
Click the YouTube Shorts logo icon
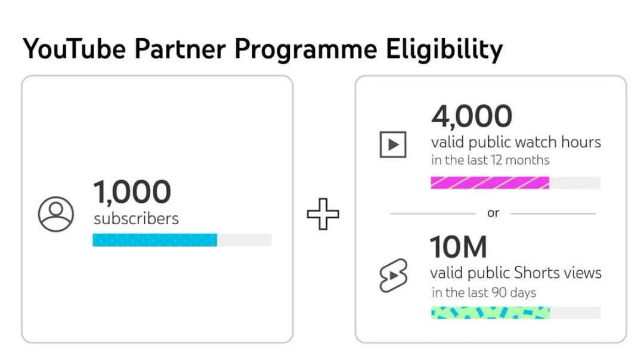pos(393,276)
